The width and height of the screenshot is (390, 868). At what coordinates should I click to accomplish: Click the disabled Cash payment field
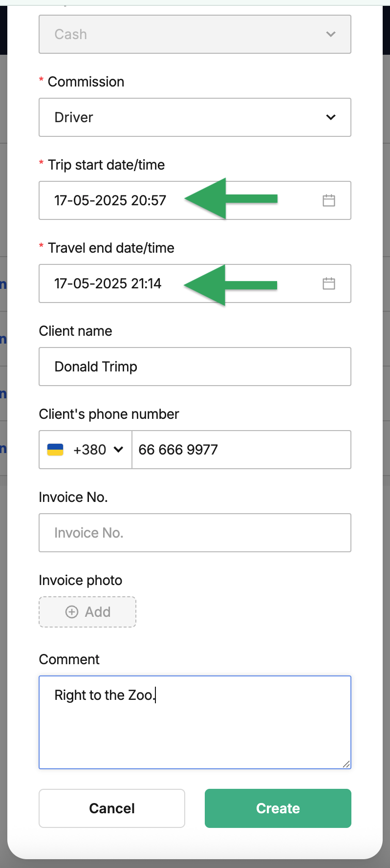coord(195,34)
